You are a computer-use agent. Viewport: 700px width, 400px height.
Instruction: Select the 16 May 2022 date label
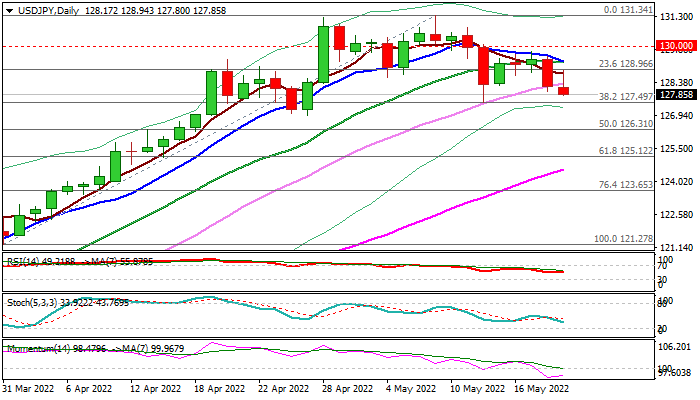542,389
